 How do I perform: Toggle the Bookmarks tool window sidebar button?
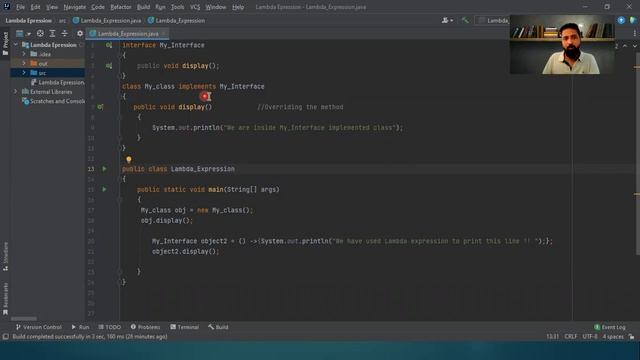5,298
